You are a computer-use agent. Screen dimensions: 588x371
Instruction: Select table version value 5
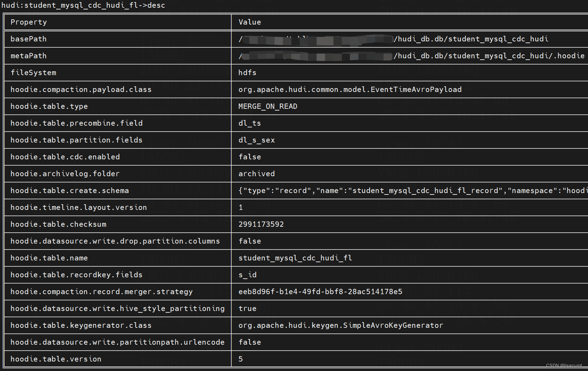point(241,359)
